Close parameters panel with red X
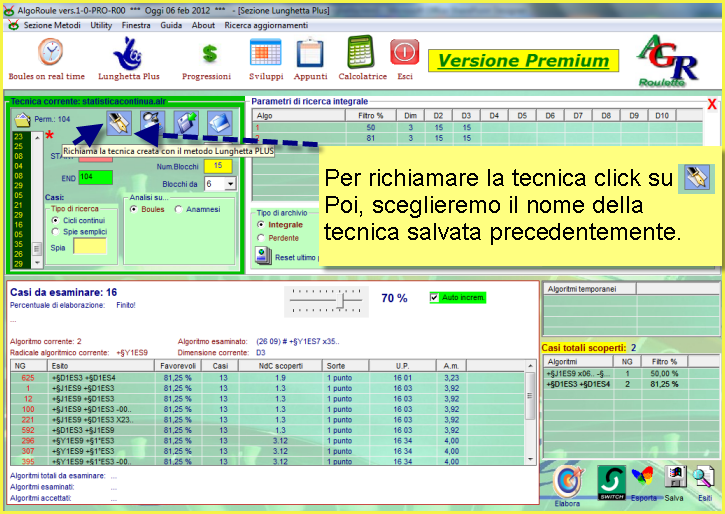 712,104
